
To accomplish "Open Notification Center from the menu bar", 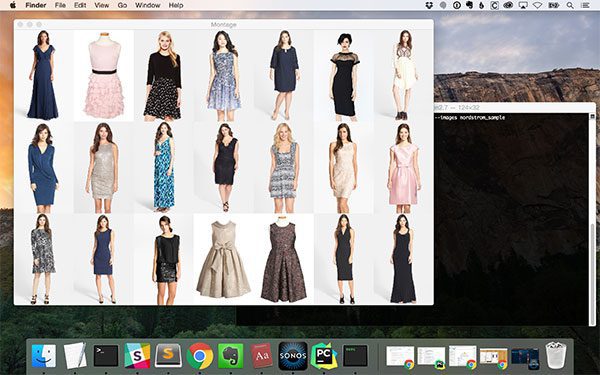I will tap(585, 5).
